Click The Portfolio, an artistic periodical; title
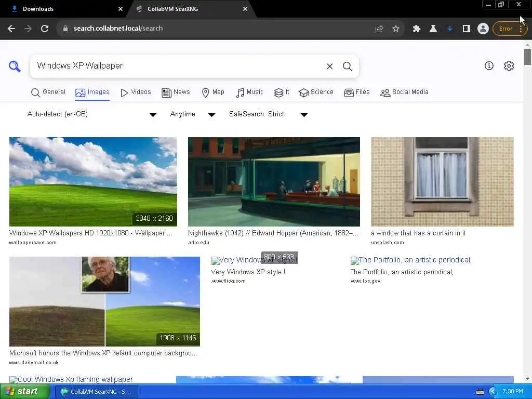This screenshot has height=399, width=532. tap(402, 272)
